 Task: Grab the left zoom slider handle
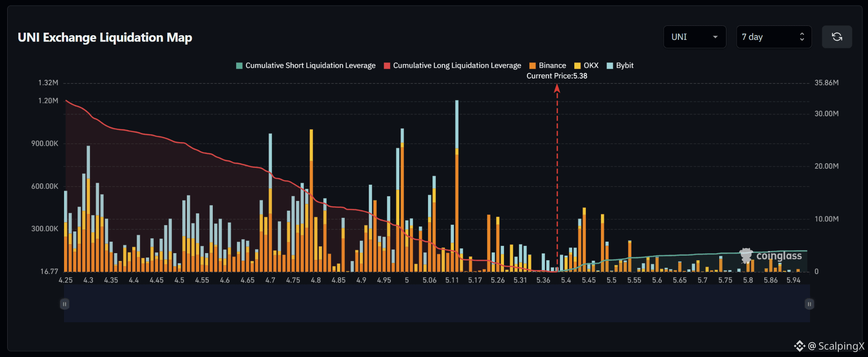point(64,304)
